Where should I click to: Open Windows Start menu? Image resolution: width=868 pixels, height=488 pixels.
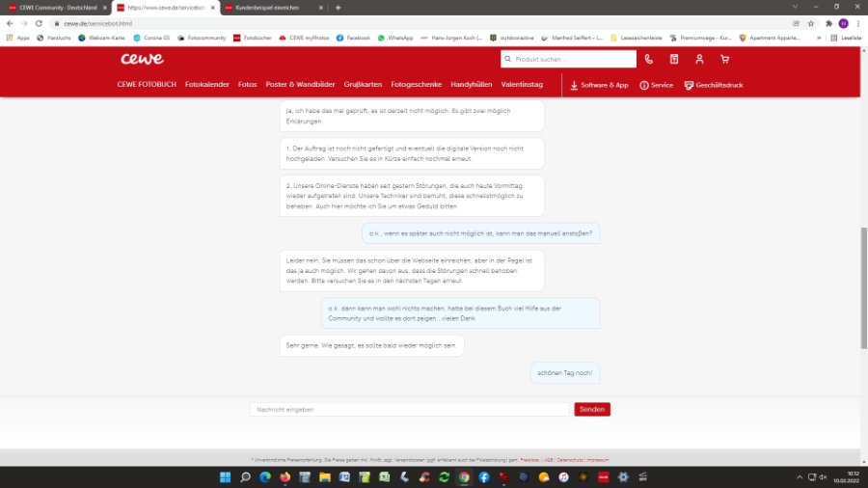tap(226, 477)
